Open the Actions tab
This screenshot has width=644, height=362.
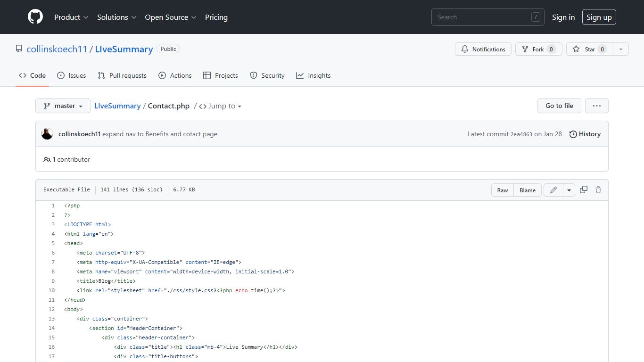coord(175,75)
